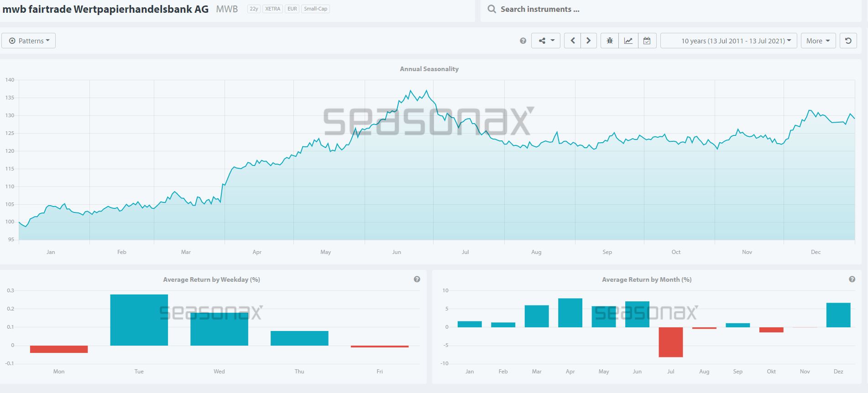Open the Patterns dropdown
This screenshot has width=868, height=393.
point(29,41)
